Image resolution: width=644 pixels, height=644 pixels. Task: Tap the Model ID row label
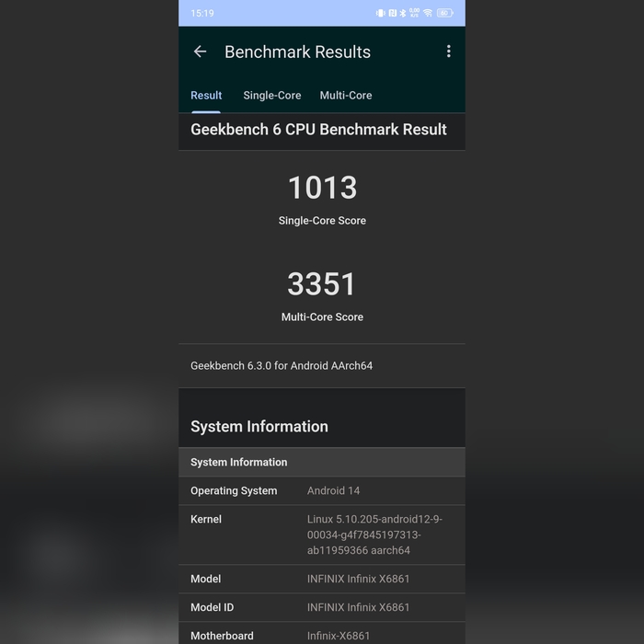point(212,607)
